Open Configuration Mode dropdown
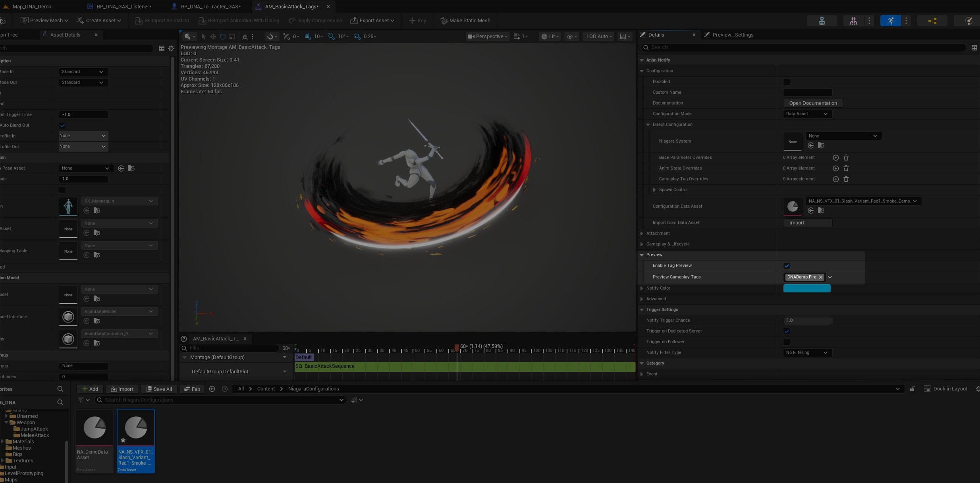Screen dimensions: 980x483 [807, 114]
